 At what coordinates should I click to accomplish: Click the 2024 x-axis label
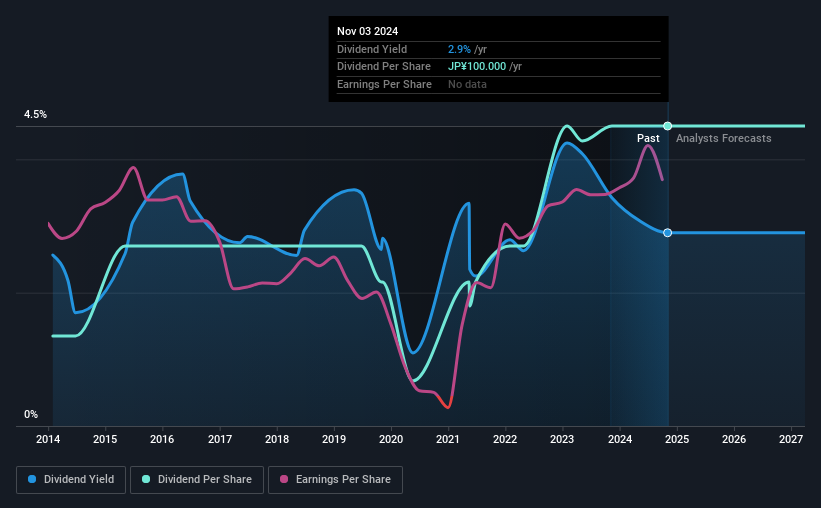620,439
